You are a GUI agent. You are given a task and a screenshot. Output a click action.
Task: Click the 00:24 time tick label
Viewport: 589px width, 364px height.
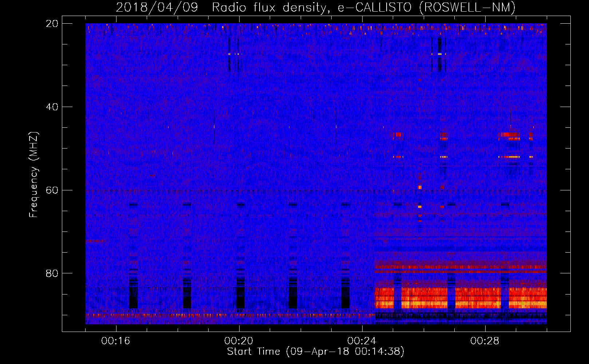[362, 341]
